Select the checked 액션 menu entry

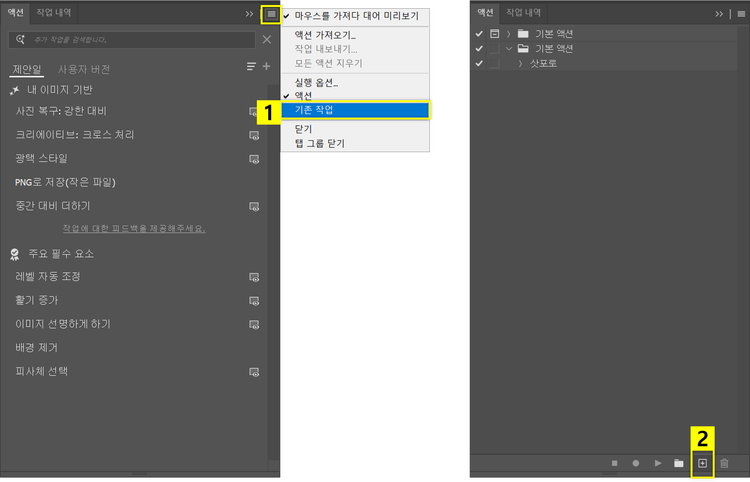click(355, 96)
